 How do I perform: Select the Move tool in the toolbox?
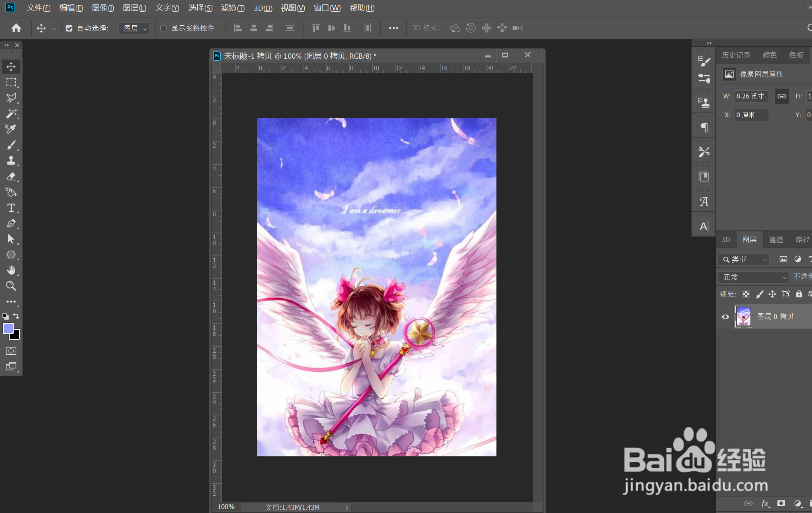(11, 66)
